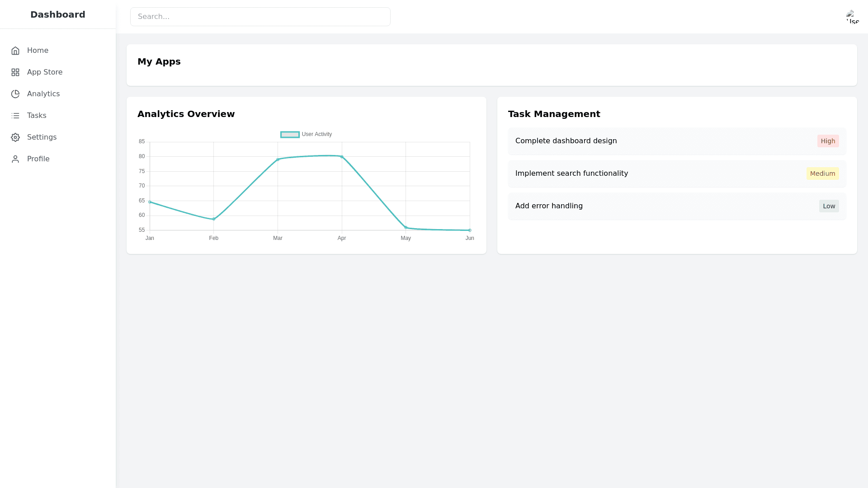Click the April data point on chart
This screenshot has width=868, height=488.
(x=342, y=157)
